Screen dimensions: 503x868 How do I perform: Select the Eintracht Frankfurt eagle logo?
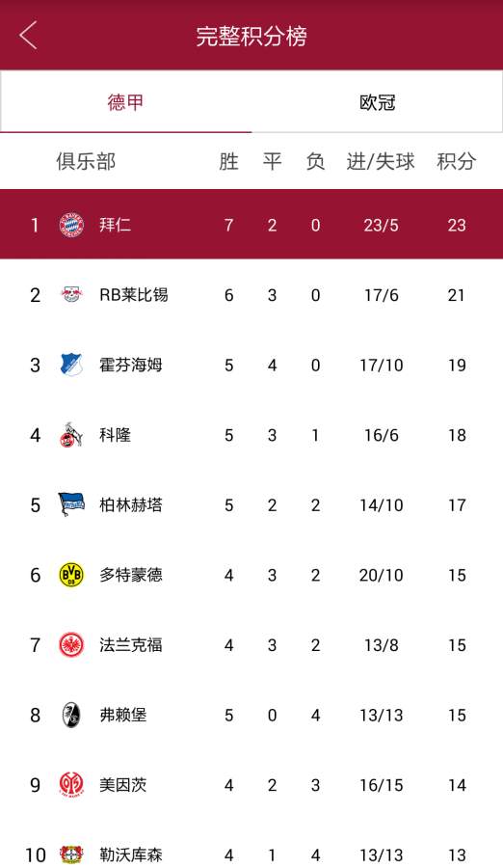(x=71, y=645)
